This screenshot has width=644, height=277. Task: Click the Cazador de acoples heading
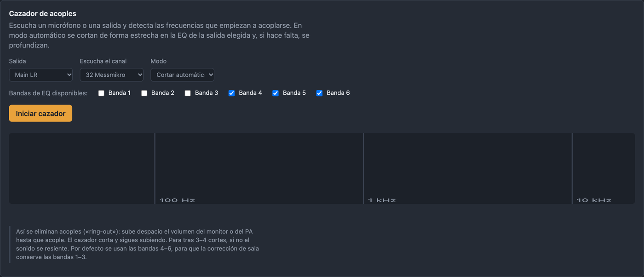tap(43, 14)
